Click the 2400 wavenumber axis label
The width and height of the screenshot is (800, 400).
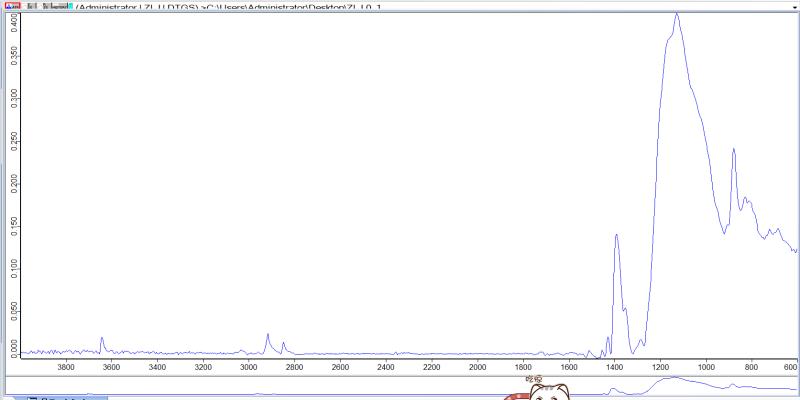pos(386,367)
